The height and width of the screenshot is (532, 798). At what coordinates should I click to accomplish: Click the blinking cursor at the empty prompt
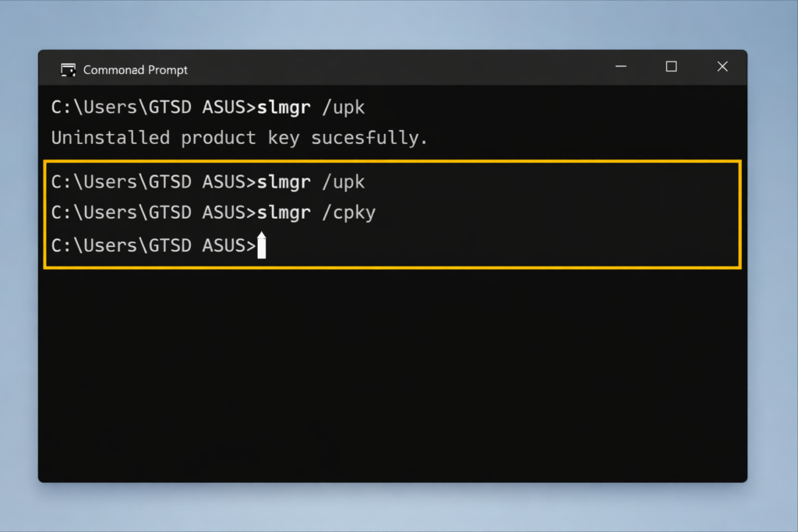click(262, 245)
